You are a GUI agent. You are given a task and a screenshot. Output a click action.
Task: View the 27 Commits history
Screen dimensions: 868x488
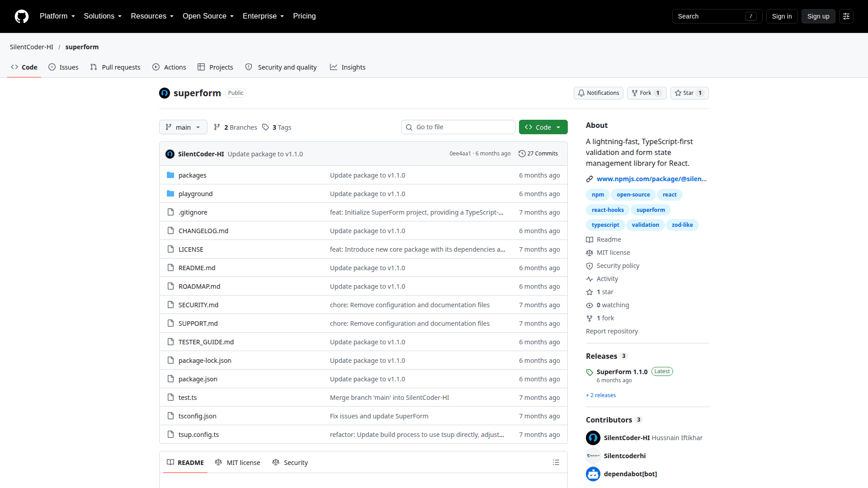[x=538, y=154]
